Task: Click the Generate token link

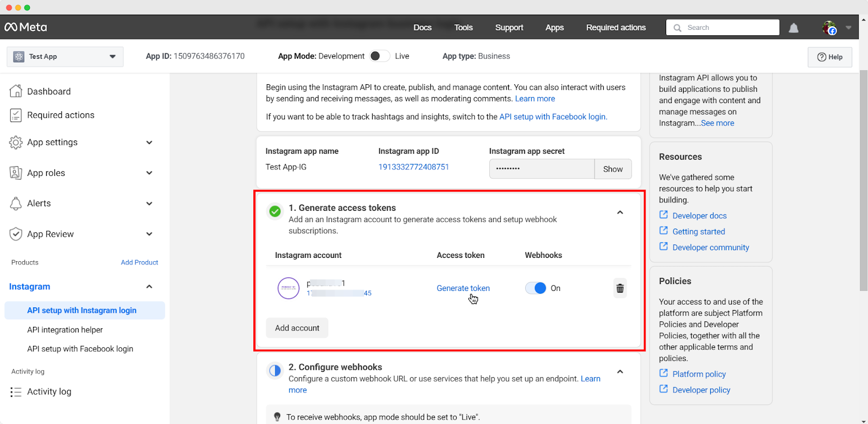Action: [x=463, y=288]
